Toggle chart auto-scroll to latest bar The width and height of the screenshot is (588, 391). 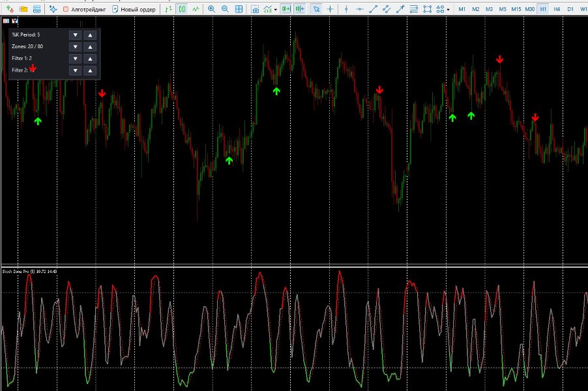[286, 9]
